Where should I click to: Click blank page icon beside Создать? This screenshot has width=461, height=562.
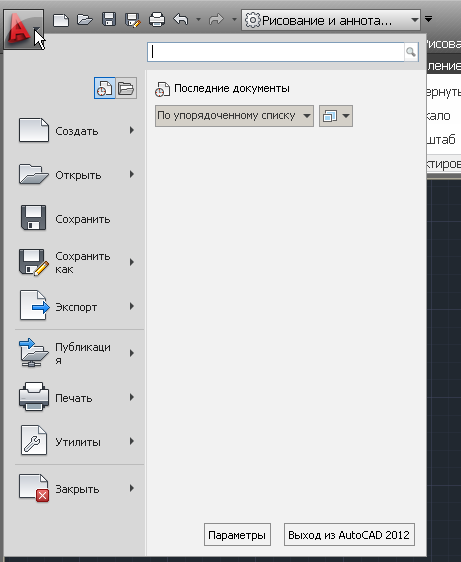[34, 130]
